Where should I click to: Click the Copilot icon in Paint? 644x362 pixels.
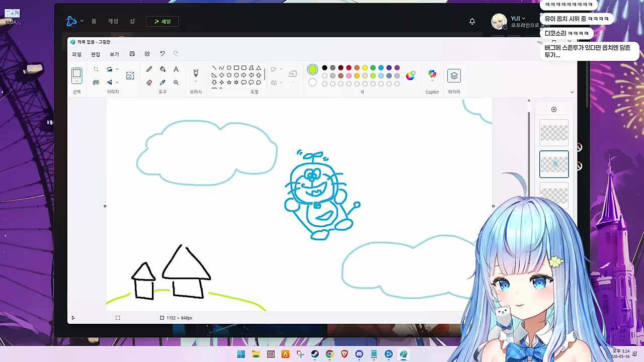point(432,74)
